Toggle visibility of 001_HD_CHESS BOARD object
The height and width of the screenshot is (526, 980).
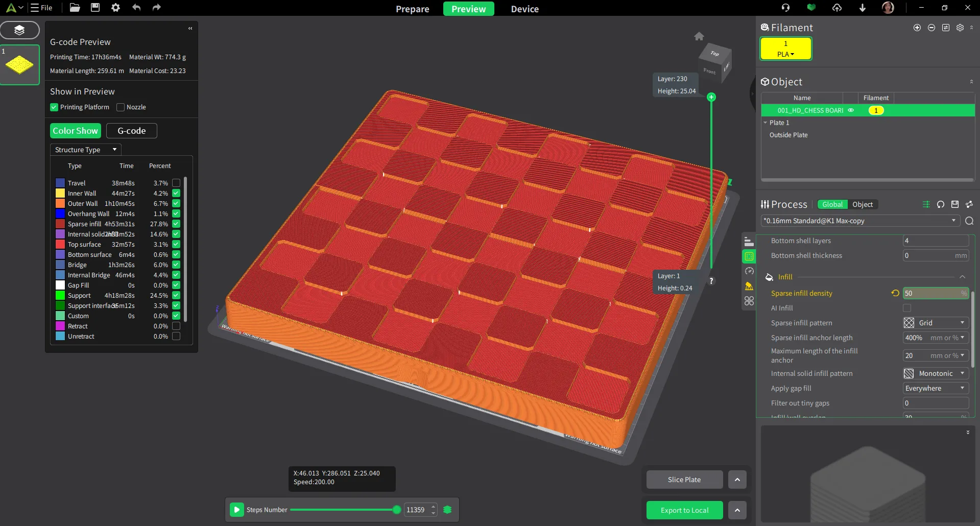coord(851,110)
